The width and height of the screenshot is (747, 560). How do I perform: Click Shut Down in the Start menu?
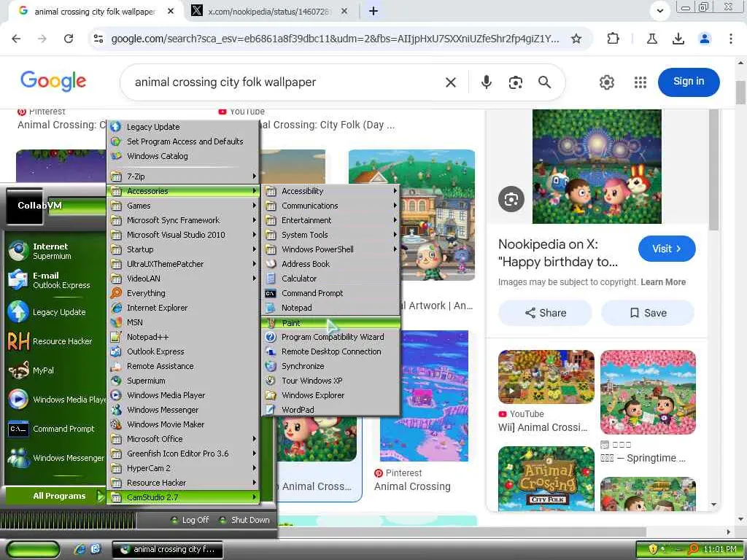click(244, 520)
